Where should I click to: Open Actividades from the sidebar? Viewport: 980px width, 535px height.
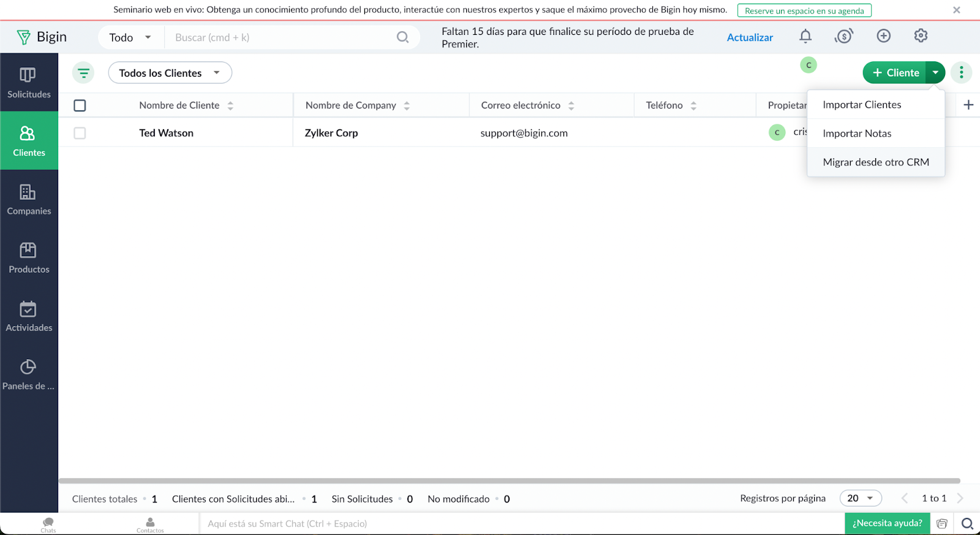[x=29, y=316]
